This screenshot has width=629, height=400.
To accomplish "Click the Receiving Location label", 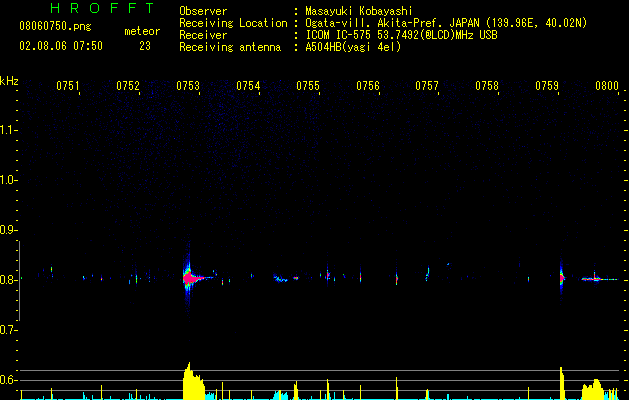I will point(233,23).
